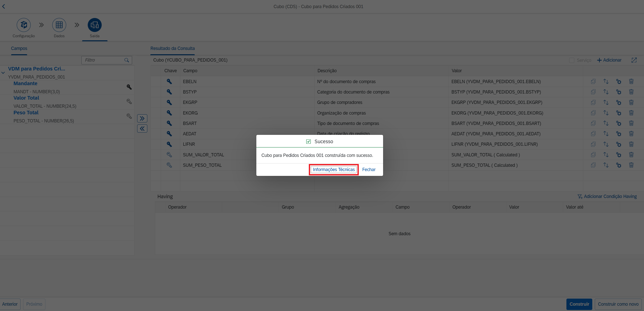The height and width of the screenshot is (311, 644).
Task: Copy the LIFNR row
Action: pyautogui.click(x=593, y=144)
